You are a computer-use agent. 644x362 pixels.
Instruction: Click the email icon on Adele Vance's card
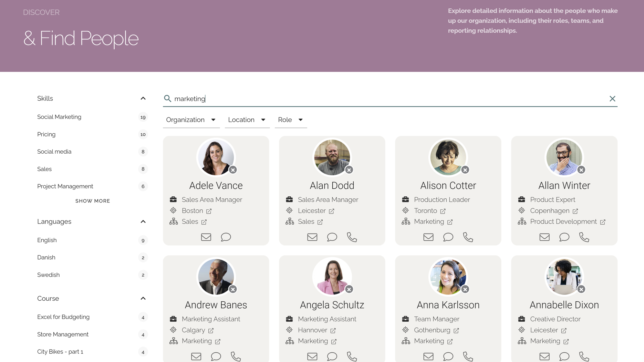[x=206, y=237]
